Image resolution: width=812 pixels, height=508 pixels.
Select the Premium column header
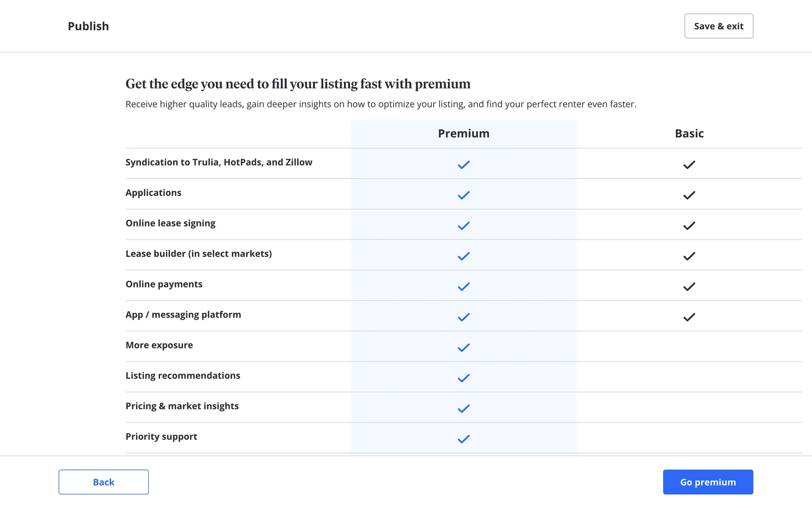coord(464,133)
